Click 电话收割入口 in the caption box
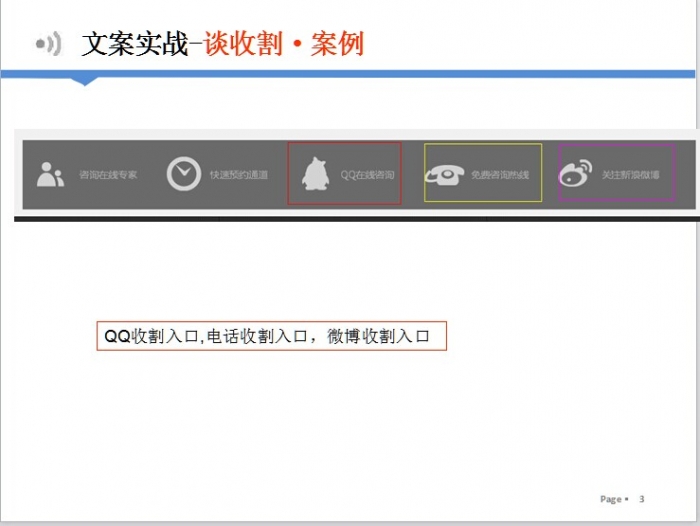The height and width of the screenshot is (526, 700). (255, 337)
